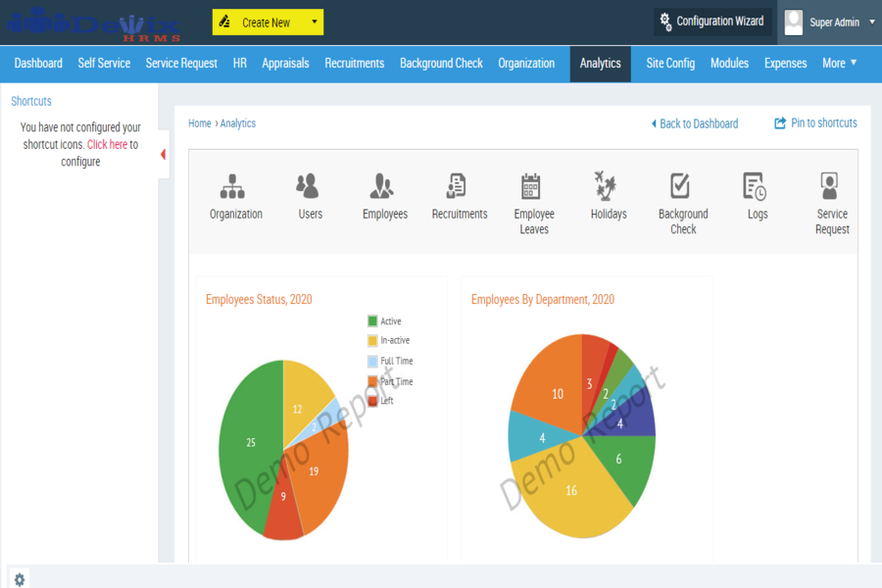This screenshot has width=882, height=588.
Task: Select the Analytics tab
Action: (600, 64)
